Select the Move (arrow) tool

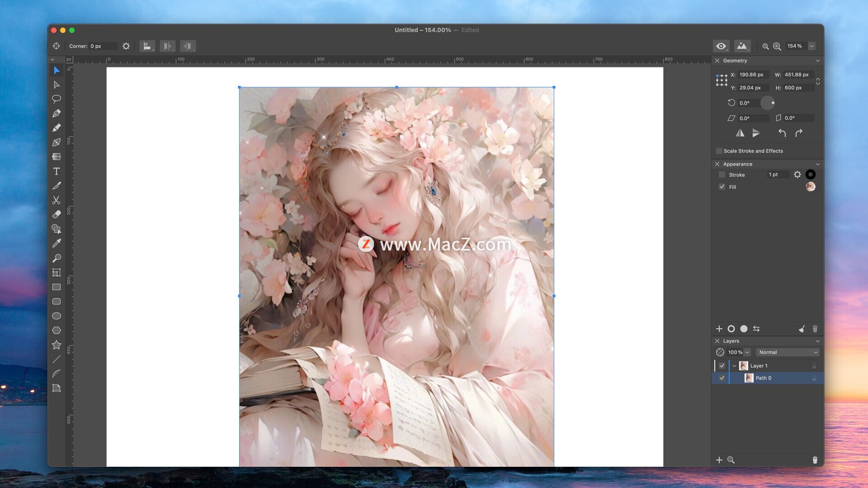[x=57, y=70]
